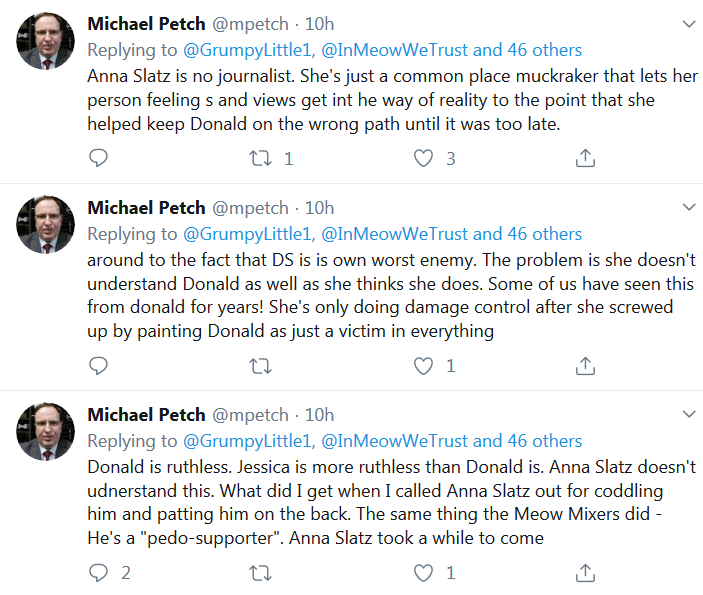Like the first tweet with 3 likes
The width and height of the screenshot is (703, 595).
423,158
